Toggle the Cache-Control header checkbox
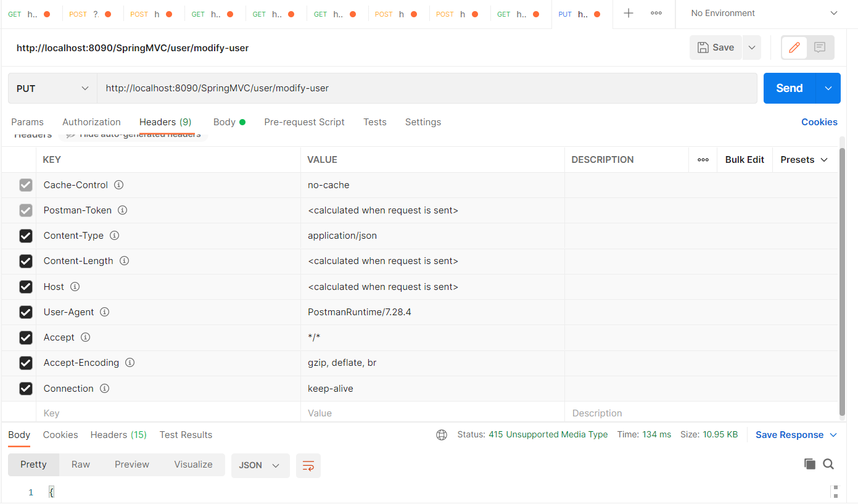This screenshot has width=858, height=504. pos(26,185)
